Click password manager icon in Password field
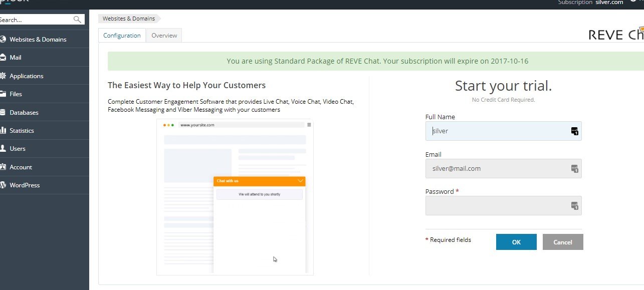Image resolution: width=644 pixels, height=290 pixels. (574, 206)
